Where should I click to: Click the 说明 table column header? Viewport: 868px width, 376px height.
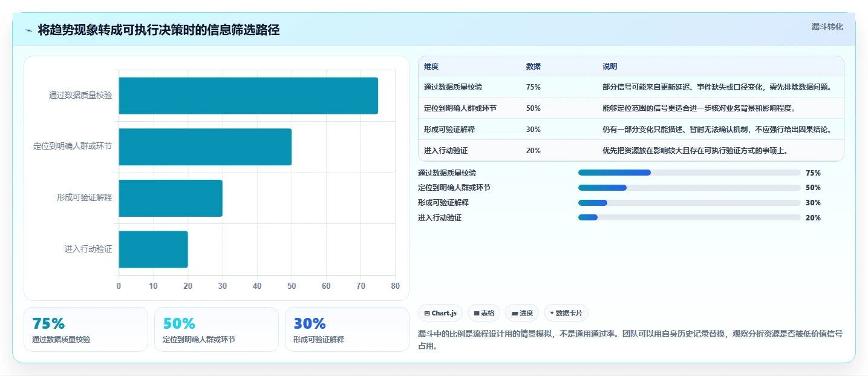click(610, 66)
